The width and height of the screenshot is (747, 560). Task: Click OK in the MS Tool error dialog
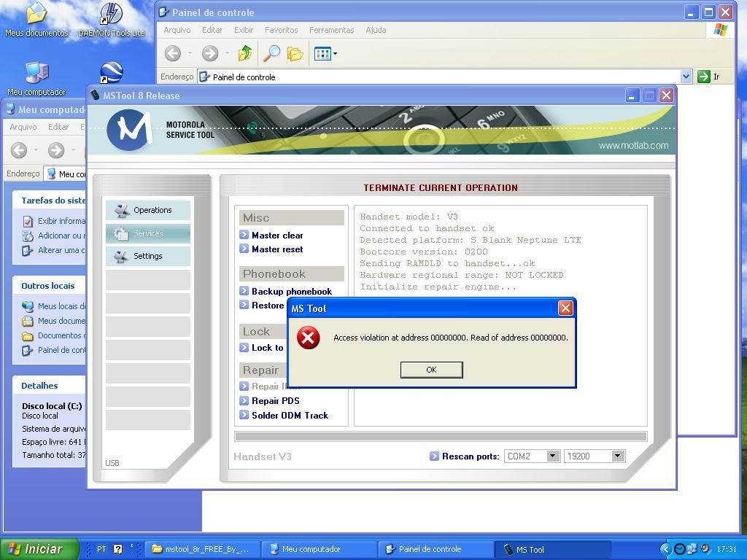coord(431,370)
